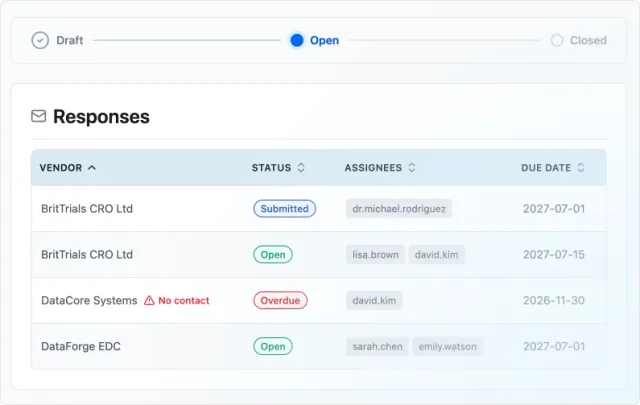The height and width of the screenshot is (405, 640).
Task: Select the lisa.brown assignee chip
Action: (x=376, y=255)
